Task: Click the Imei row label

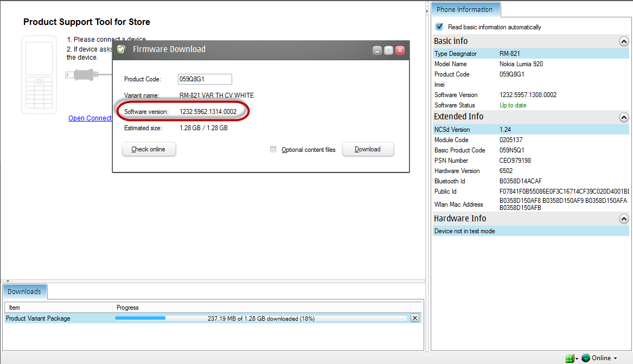Action: coord(439,85)
